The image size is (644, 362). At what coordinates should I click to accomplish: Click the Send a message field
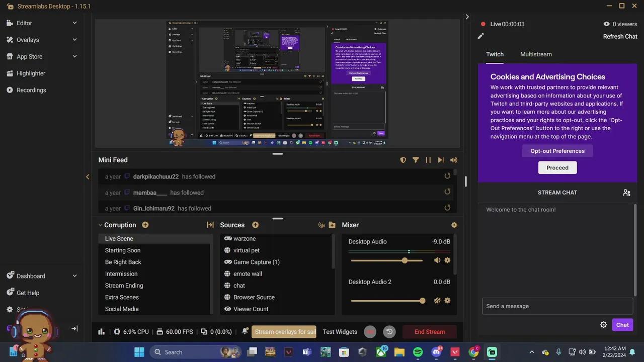pyautogui.click(x=557, y=306)
